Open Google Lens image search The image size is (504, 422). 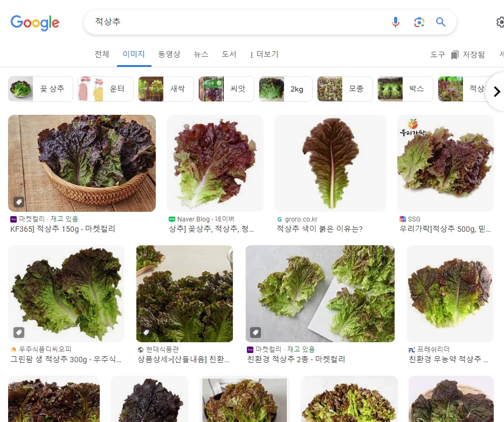point(419,22)
